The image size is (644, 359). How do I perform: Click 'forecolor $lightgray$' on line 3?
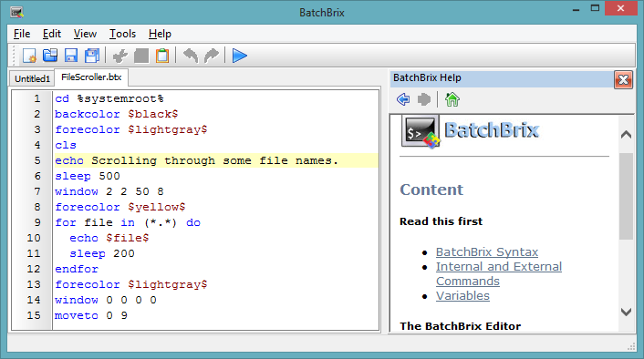131,129
